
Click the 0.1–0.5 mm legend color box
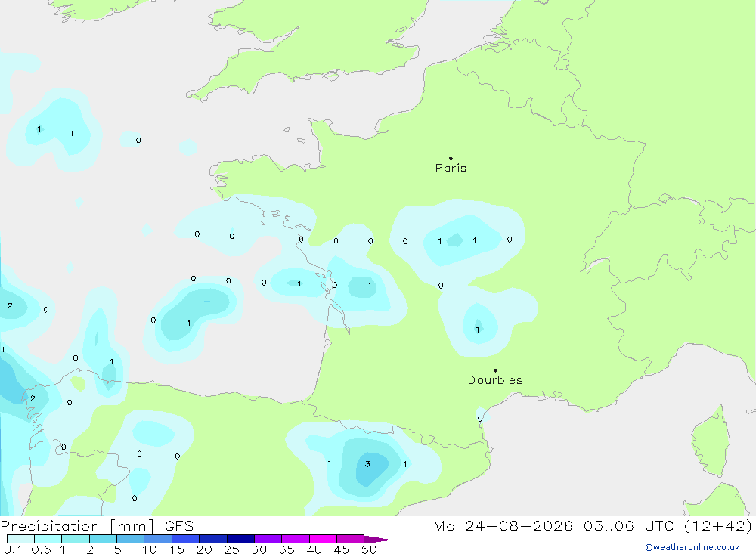pyautogui.click(x=20, y=539)
